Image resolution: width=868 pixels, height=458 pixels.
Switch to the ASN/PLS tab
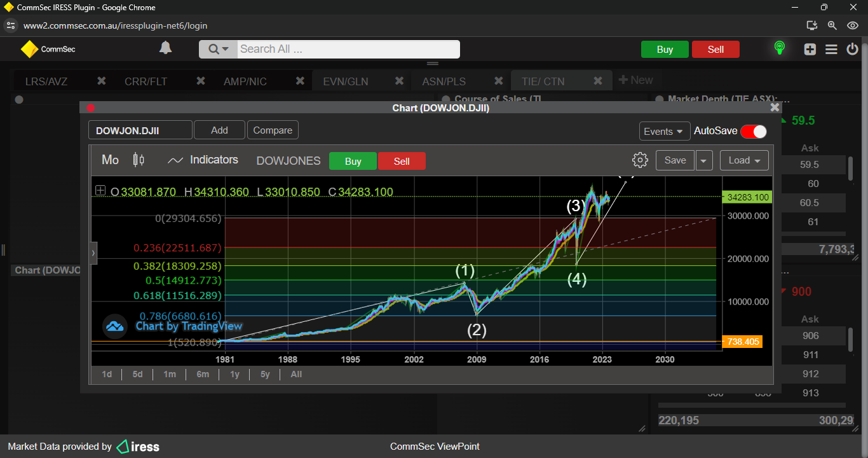click(x=444, y=81)
